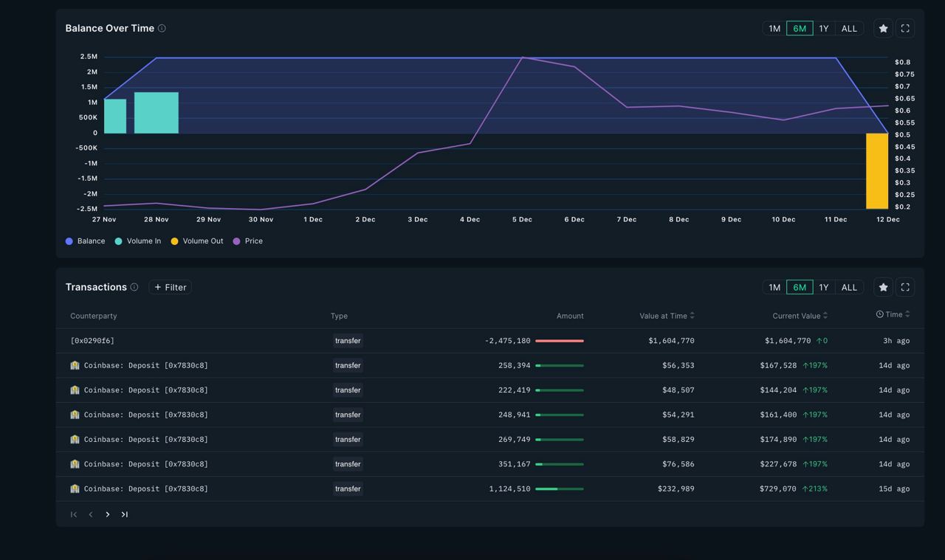Screen dimensions: 945x560
Task: Open the Filter button in Transactions
Action: pos(170,287)
